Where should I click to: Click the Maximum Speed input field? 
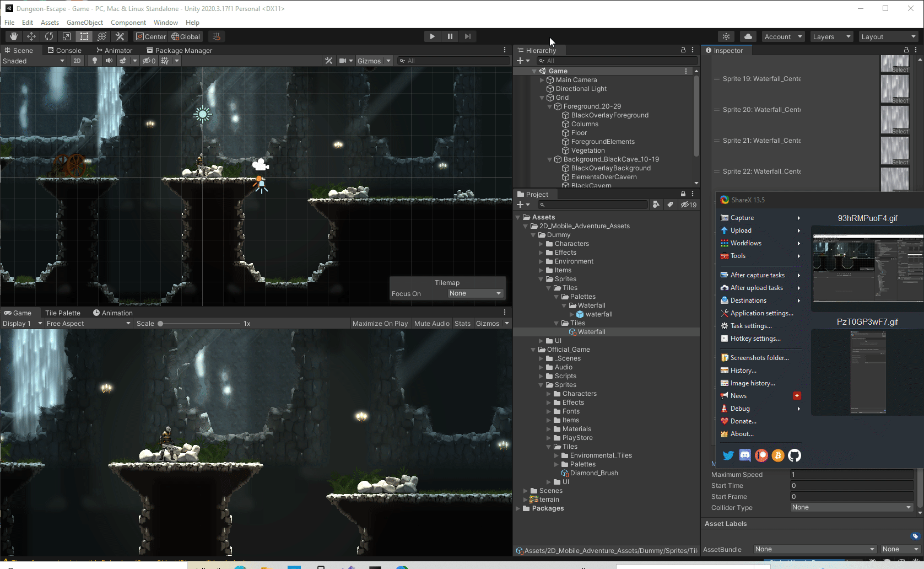[852, 475]
